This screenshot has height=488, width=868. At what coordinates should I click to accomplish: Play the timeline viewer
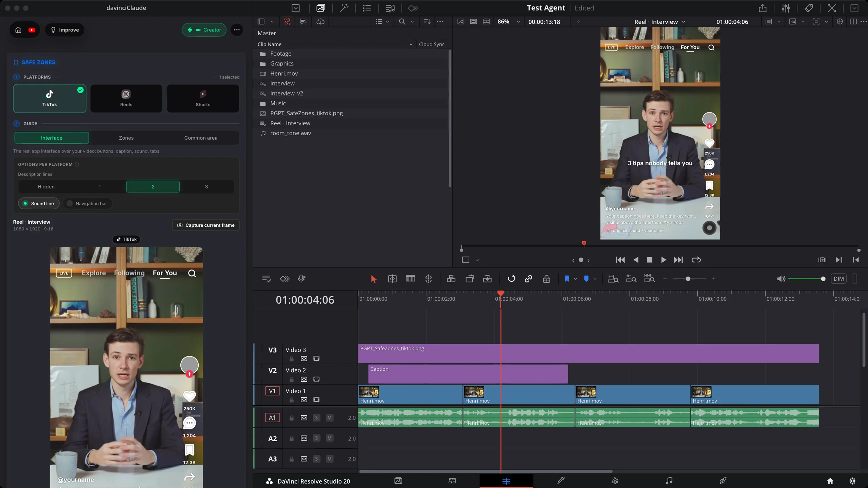click(x=663, y=260)
